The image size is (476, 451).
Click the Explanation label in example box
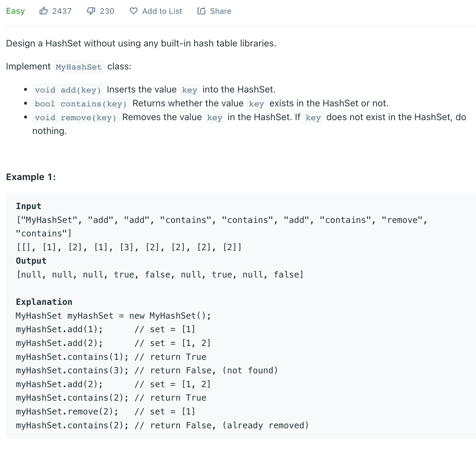pos(44,302)
